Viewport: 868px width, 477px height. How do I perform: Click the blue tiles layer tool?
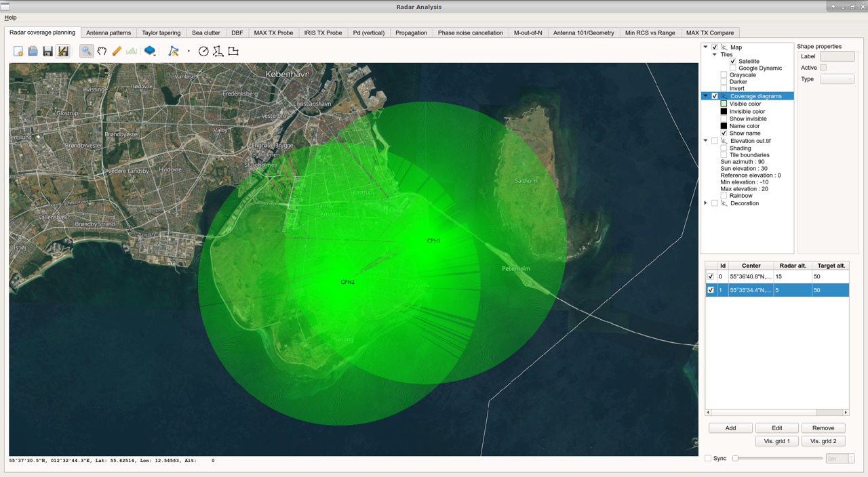(x=150, y=50)
